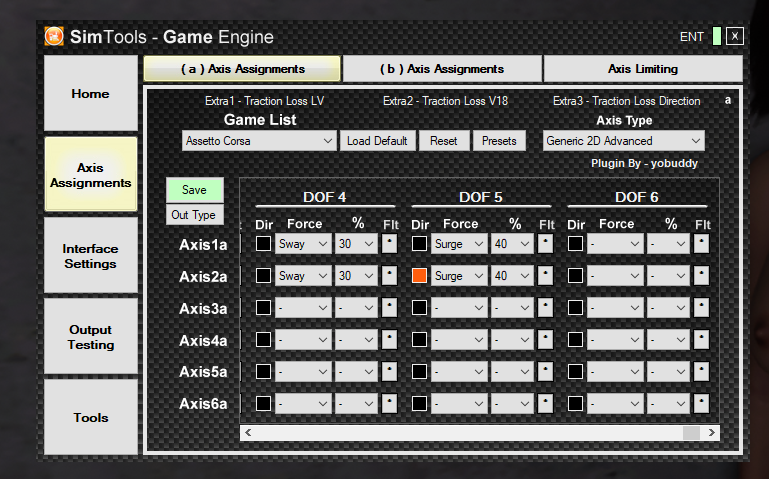Open Axis2a DOF 5 percent dropdown showing 40
Image resolution: width=769 pixels, height=479 pixels.
pyautogui.click(x=512, y=276)
